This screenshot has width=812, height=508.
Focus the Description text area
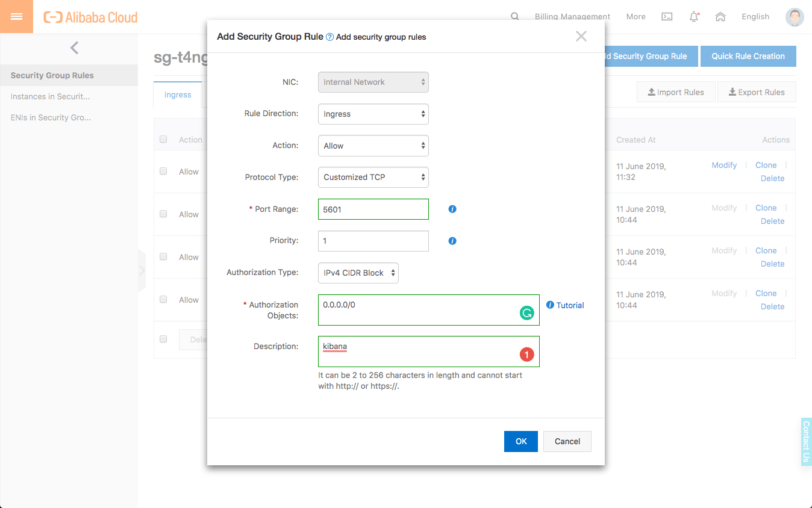tap(429, 352)
